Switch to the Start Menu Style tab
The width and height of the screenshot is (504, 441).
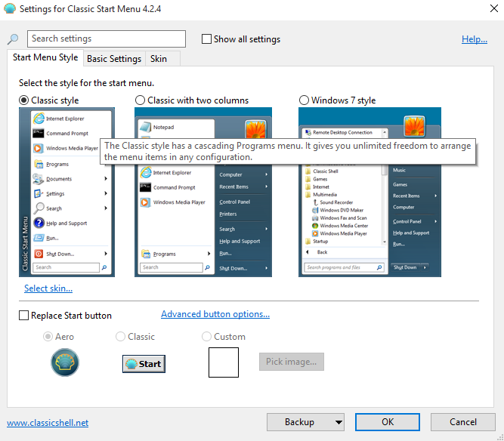(x=45, y=57)
